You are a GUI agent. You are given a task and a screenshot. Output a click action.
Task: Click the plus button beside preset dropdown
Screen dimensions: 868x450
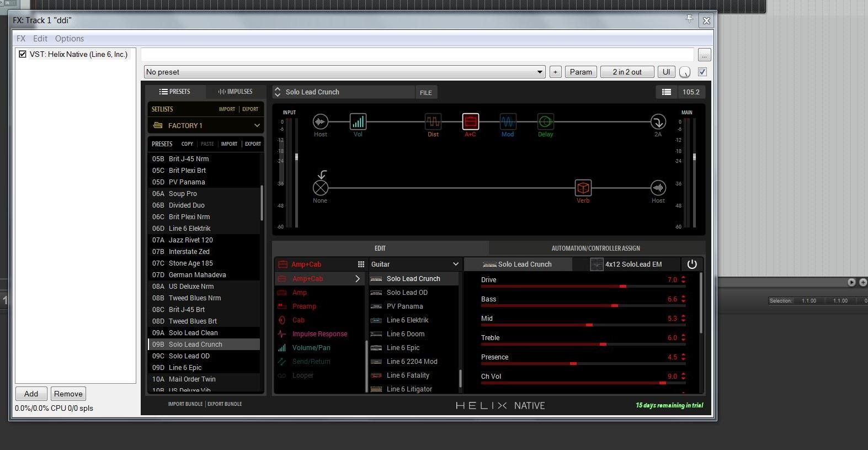tap(556, 72)
